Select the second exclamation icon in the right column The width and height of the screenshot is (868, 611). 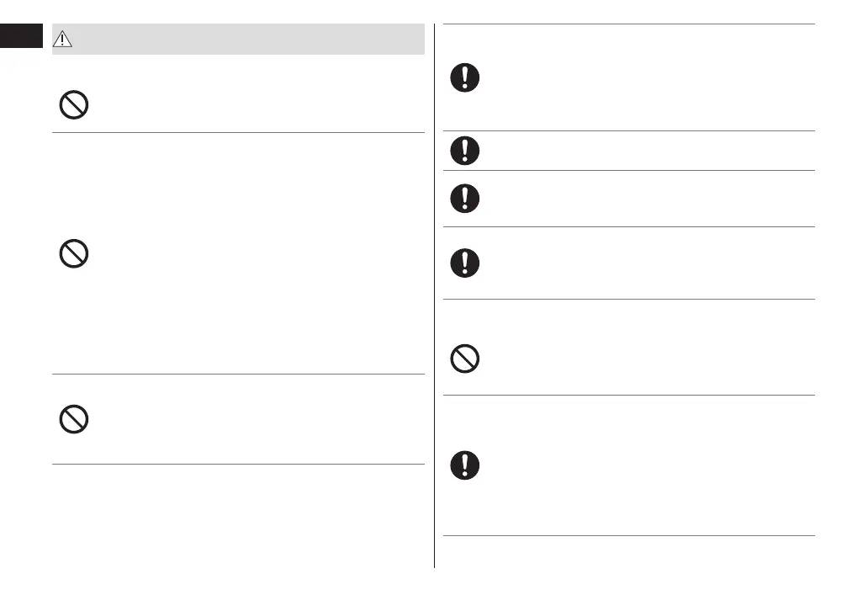coord(465,151)
